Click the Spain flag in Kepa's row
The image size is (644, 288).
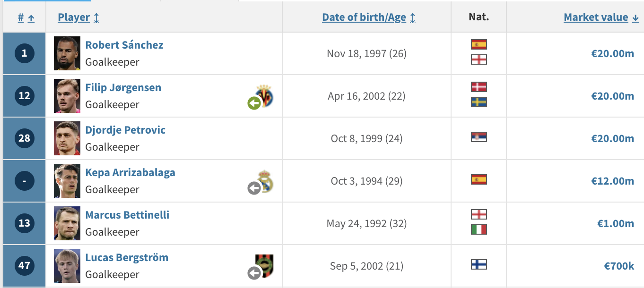[479, 179]
